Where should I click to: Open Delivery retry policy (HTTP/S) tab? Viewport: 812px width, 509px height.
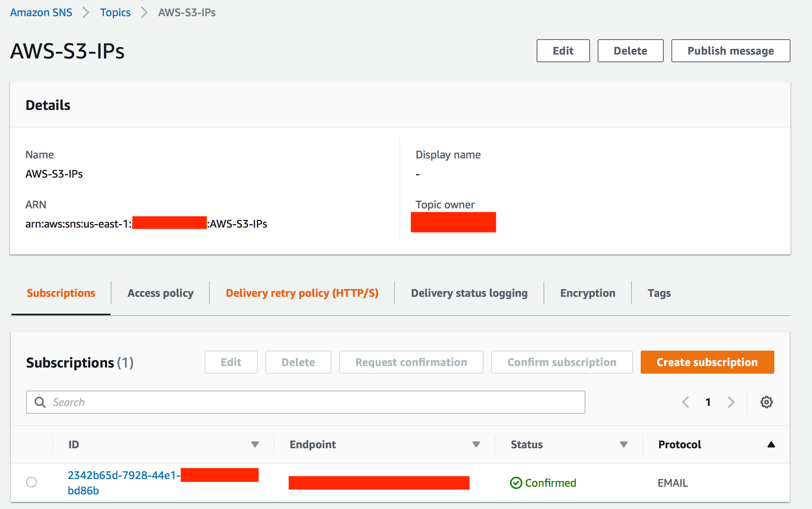tap(302, 293)
